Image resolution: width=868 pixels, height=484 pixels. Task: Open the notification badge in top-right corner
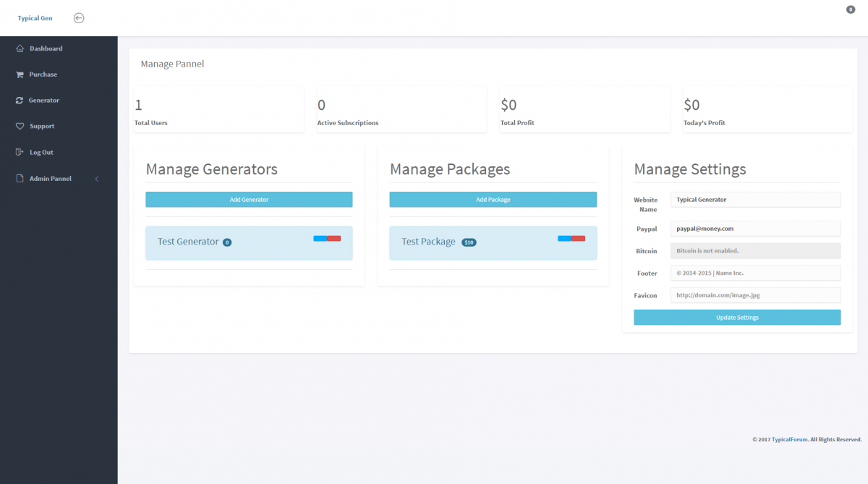pyautogui.click(x=851, y=9)
